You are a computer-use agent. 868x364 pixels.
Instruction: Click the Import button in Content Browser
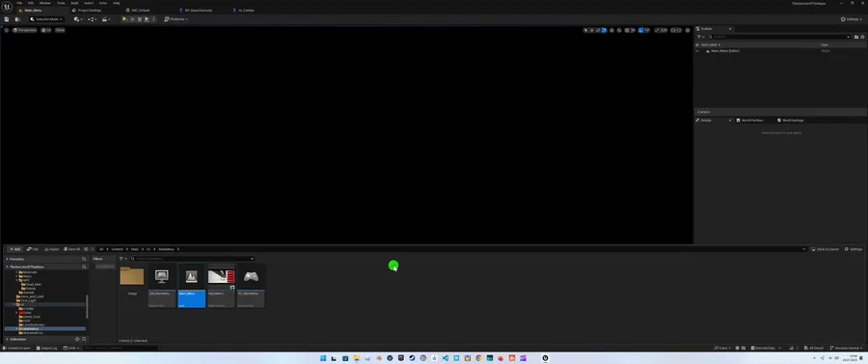point(51,249)
